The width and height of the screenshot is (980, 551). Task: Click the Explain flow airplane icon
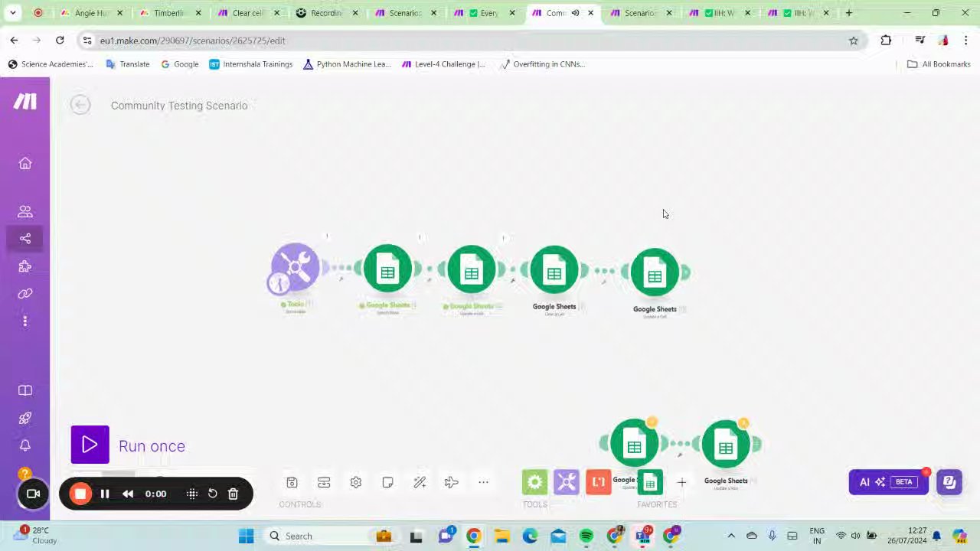(x=451, y=482)
